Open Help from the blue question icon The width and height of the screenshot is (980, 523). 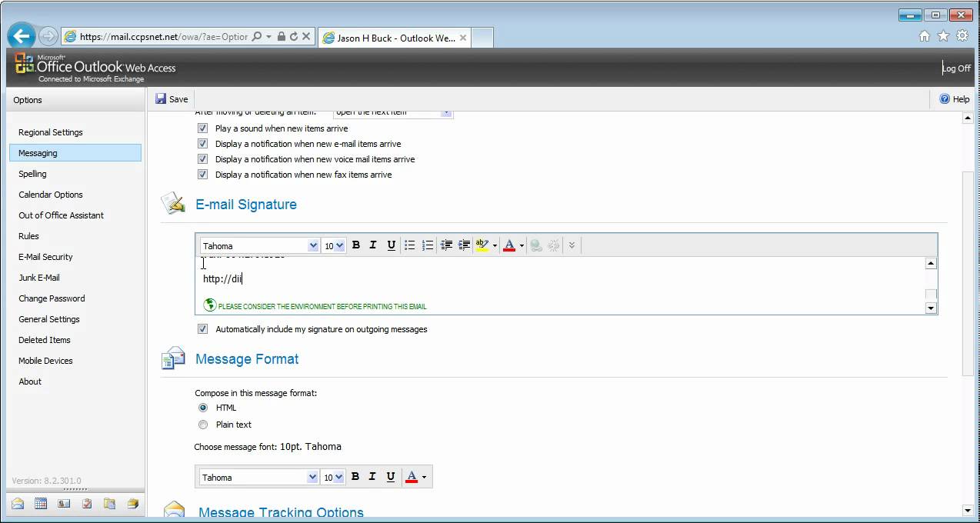(945, 99)
